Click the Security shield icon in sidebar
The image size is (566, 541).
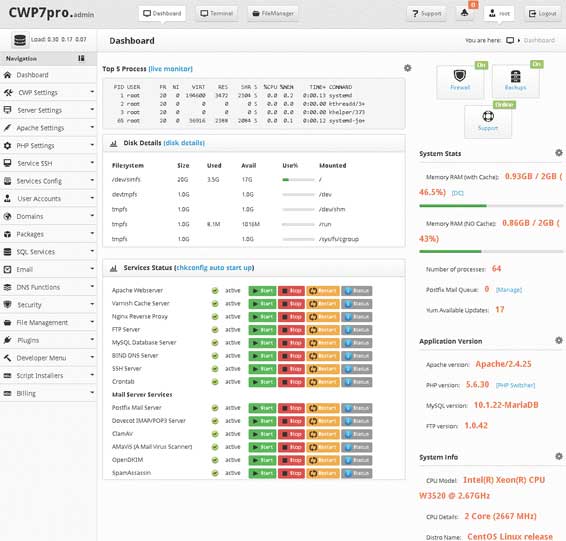coord(7,304)
